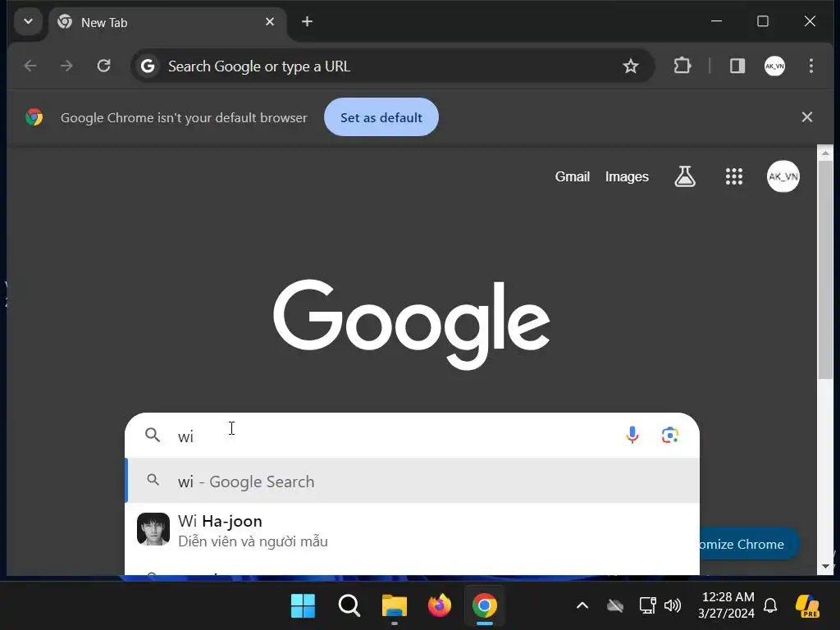This screenshot has width=840, height=630.
Task: Open the volume speaker tray icon
Action: tap(673, 606)
